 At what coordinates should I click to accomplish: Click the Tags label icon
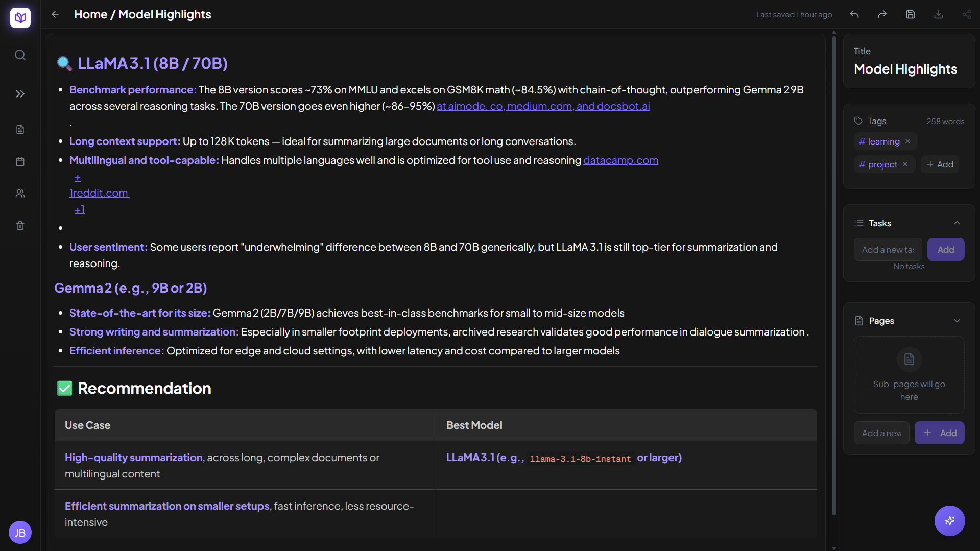point(858,121)
